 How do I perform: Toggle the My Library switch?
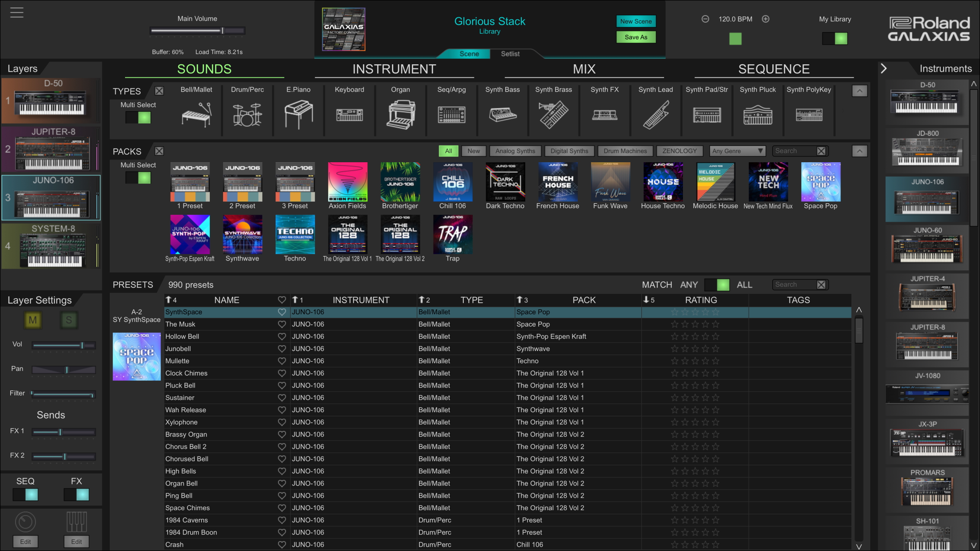[x=835, y=38]
